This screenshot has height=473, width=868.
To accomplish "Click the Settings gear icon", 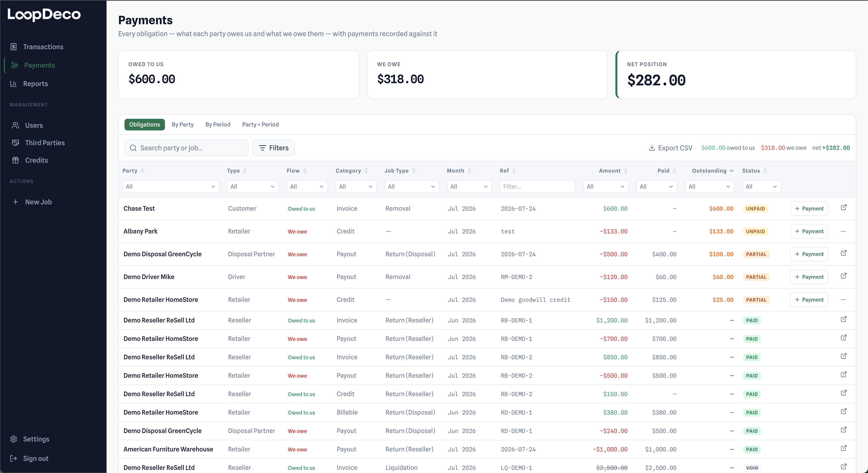I will [14, 439].
